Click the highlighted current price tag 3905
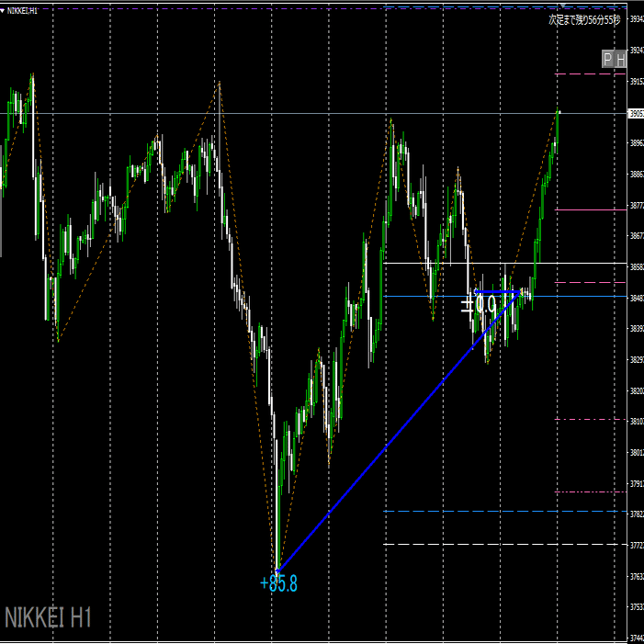 click(x=636, y=113)
